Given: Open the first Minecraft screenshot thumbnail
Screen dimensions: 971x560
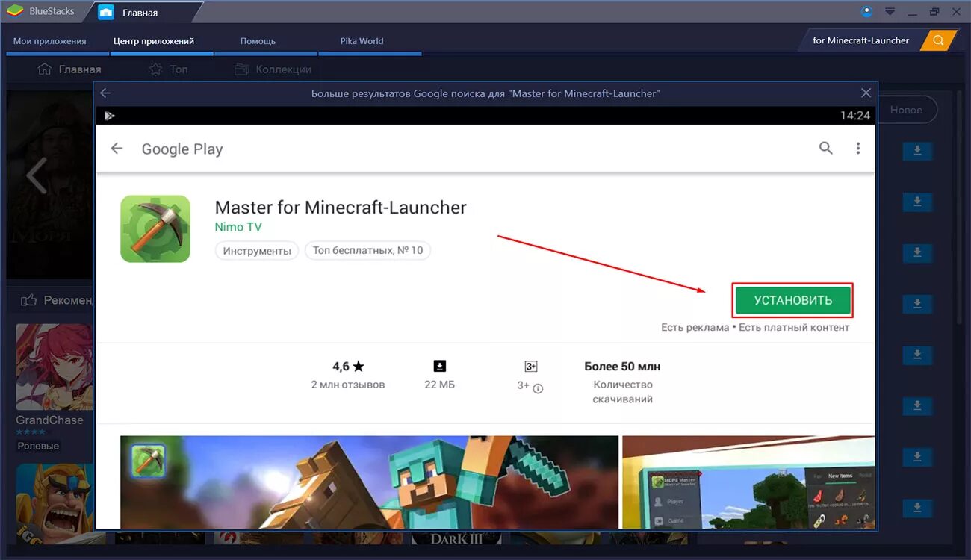Looking at the screenshot, I should click(x=369, y=482).
